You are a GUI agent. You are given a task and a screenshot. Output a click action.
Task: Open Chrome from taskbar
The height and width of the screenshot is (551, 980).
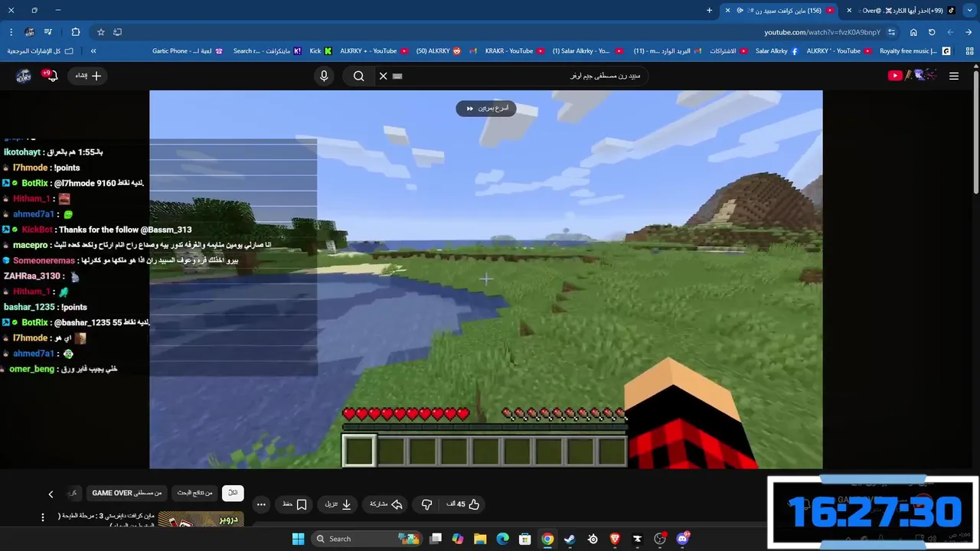click(547, 539)
